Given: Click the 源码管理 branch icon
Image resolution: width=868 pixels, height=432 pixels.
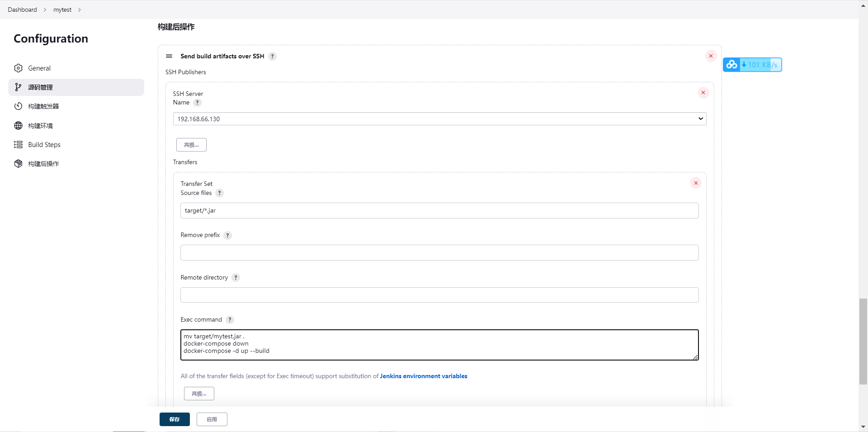Looking at the screenshot, I should click(x=18, y=87).
